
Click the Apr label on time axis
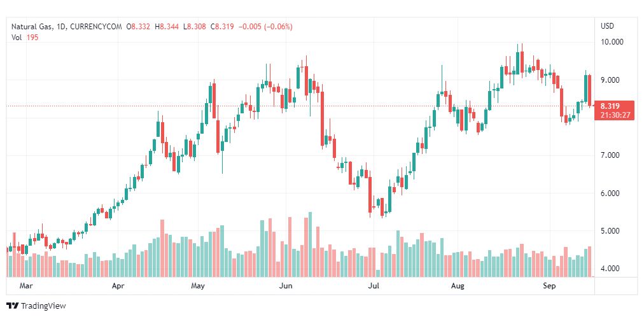click(118, 286)
